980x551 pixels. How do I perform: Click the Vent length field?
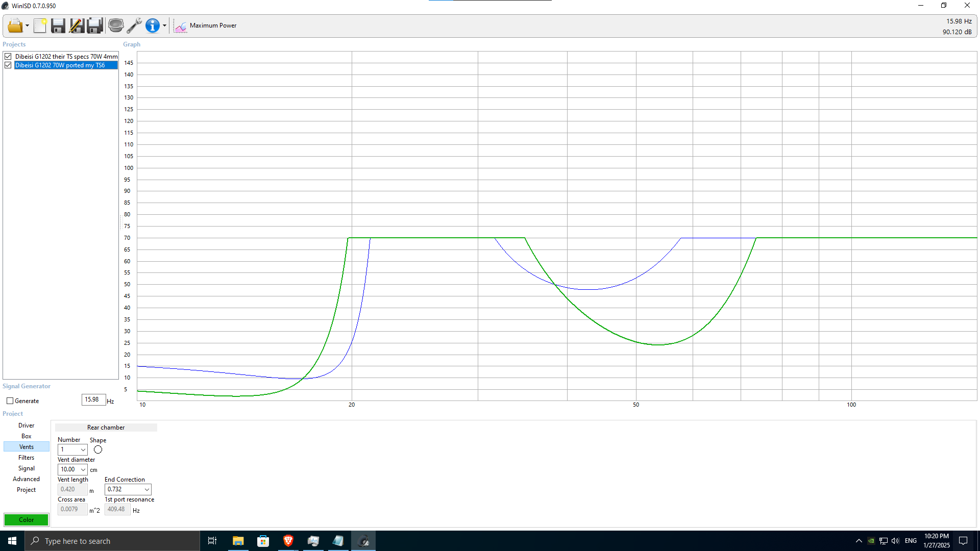click(72, 489)
